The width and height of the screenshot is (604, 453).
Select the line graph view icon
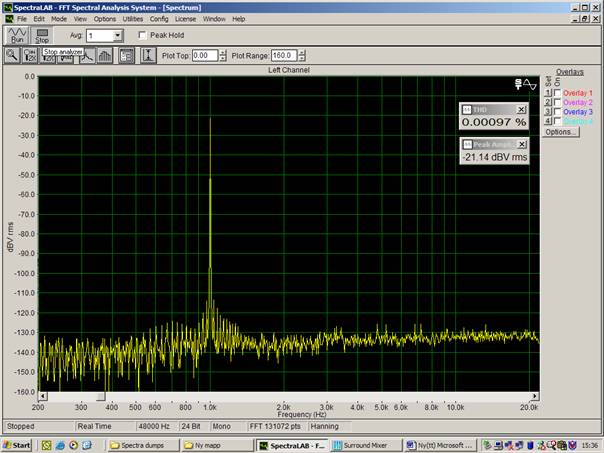point(88,56)
